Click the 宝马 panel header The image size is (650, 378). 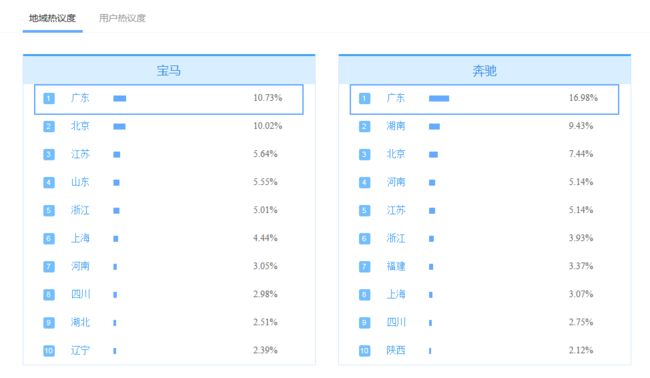169,70
